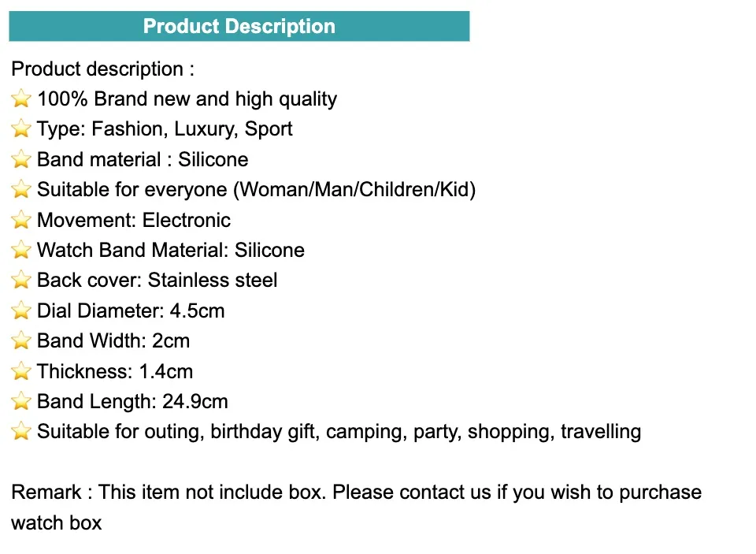Select the star next to "Band Length"
Image resolution: width=756 pixels, height=554 pixels.
21,402
